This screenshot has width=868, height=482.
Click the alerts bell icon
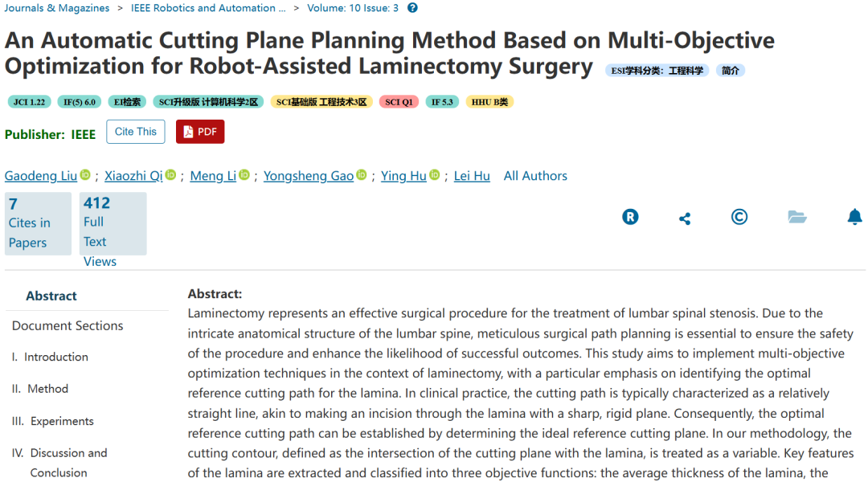pos(854,217)
